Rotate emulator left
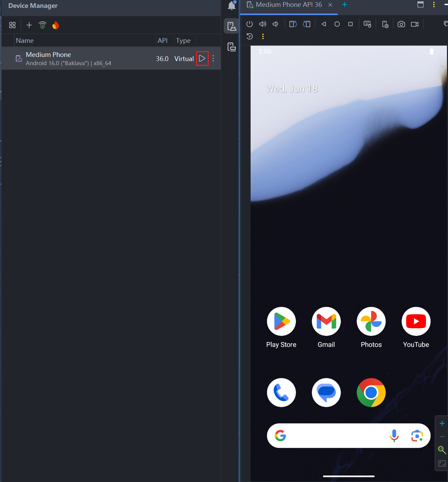This screenshot has width=448, height=482. (293, 24)
